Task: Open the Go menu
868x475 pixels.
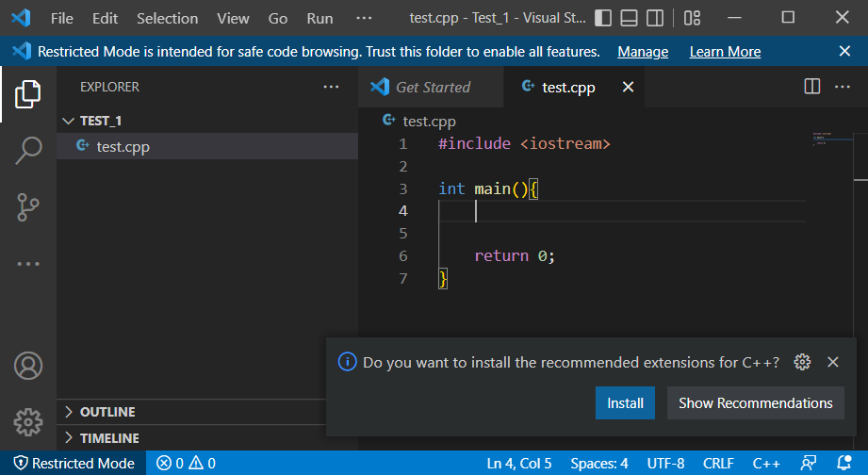Action: [278, 18]
